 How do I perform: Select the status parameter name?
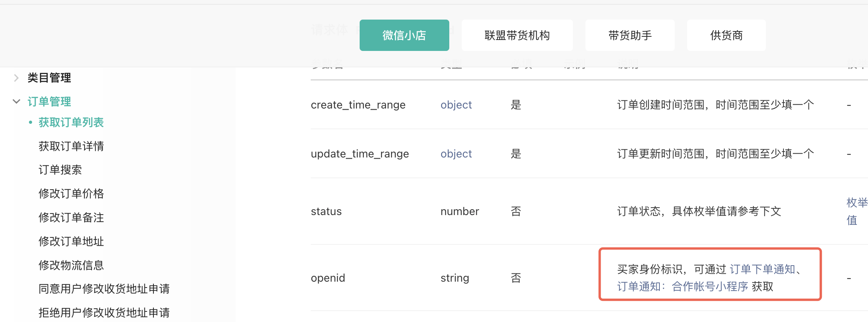click(326, 212)
